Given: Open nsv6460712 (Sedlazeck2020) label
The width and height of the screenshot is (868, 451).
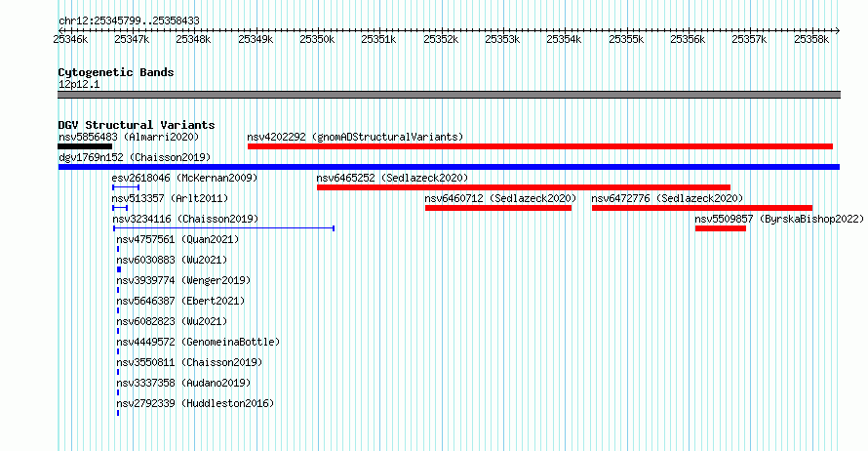Looking at the screenshot, I should click(x=500, y=198).
